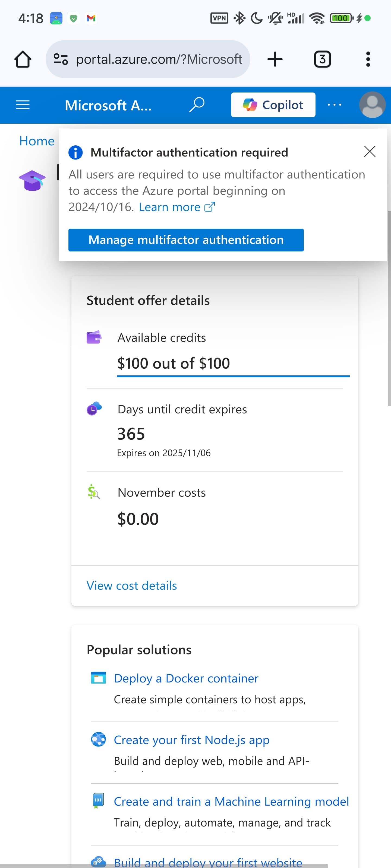This screenshot has height=868, width=391.
Task: Open the browser tab switcher
Action: (322, 59)
